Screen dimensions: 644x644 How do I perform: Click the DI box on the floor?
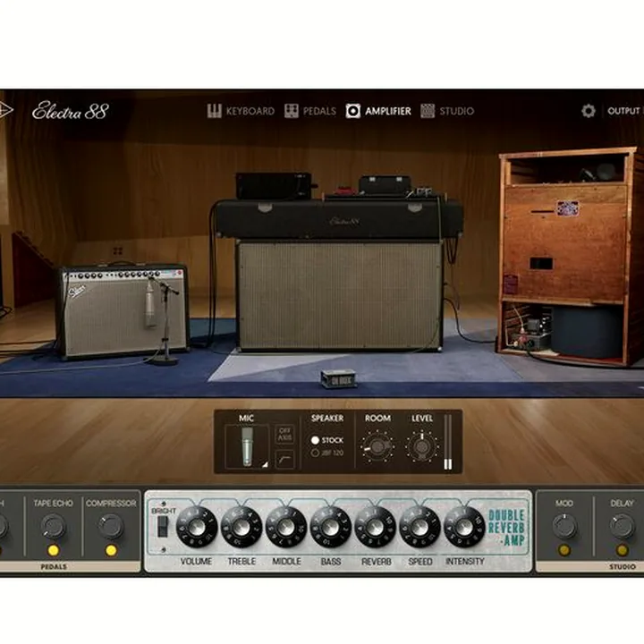coord(338,378)
